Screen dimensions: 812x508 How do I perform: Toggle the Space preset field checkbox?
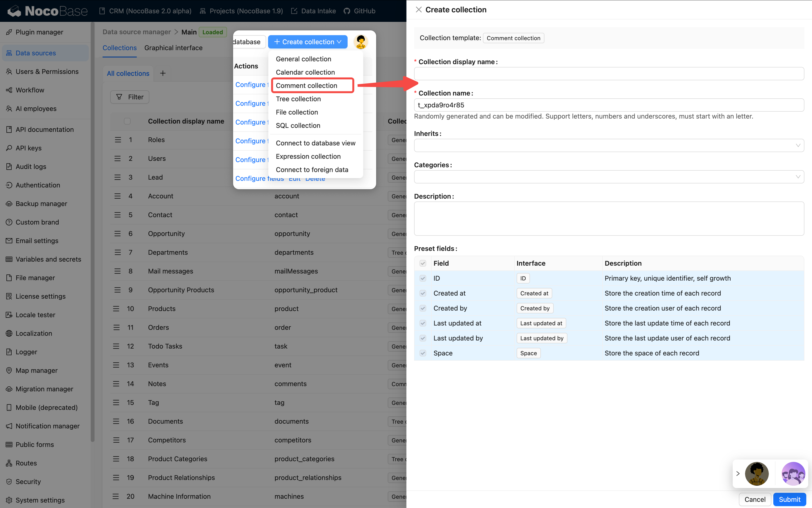pos(423,353)
